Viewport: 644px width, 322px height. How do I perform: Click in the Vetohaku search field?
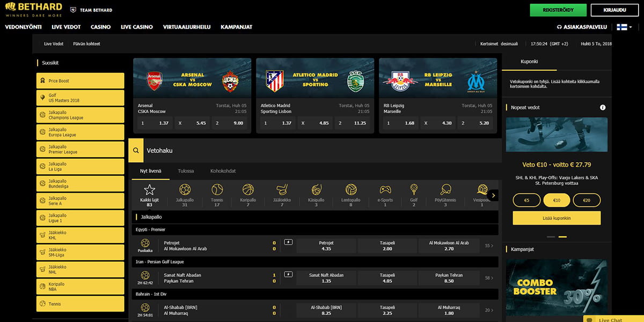point(322,151)
